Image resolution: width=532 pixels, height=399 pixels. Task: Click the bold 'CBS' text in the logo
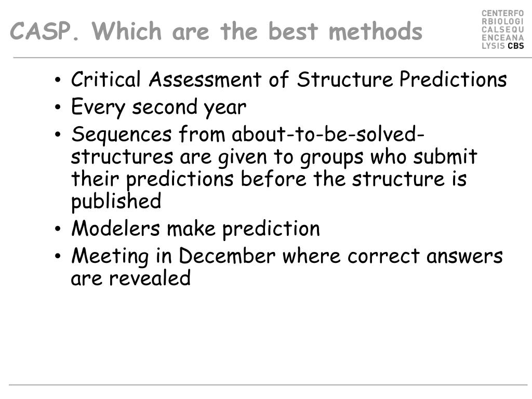coord(516,46)
